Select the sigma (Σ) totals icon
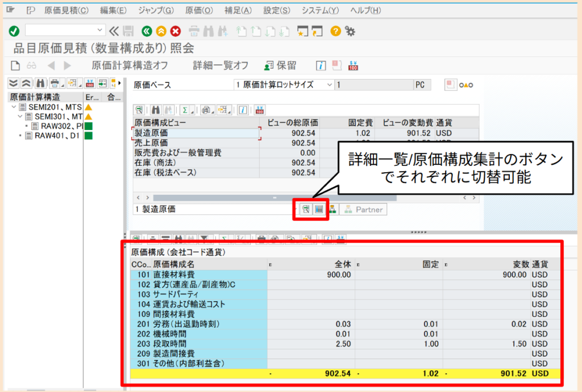The image size is (582, 392). pyautogui.click(x=186, y=110)
